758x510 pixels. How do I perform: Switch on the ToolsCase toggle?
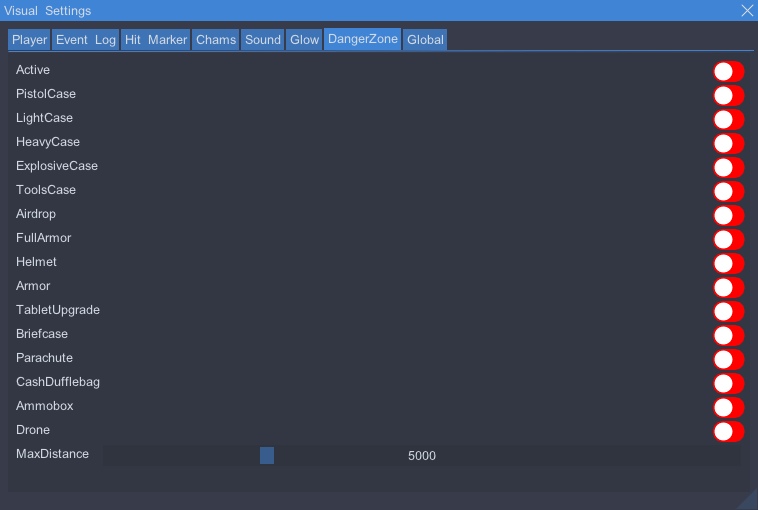(729, 191)
